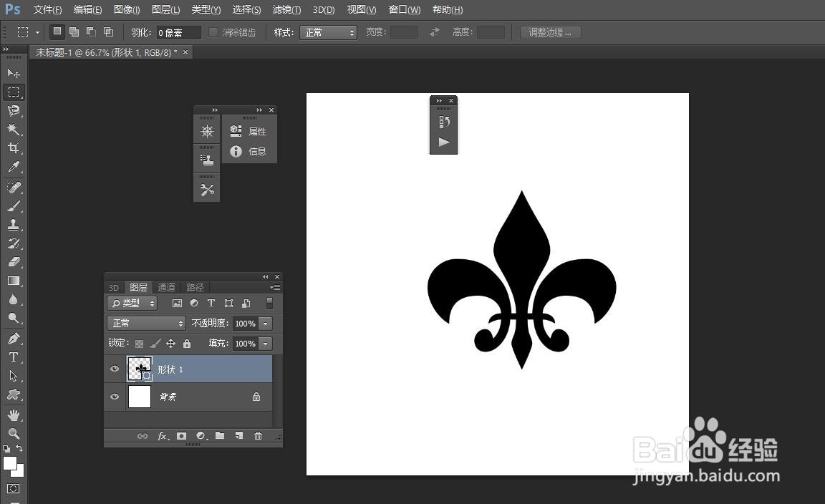The image size is (825, 504).
Task: Open the 图像 menu
Action: click(x=127, y=10)
